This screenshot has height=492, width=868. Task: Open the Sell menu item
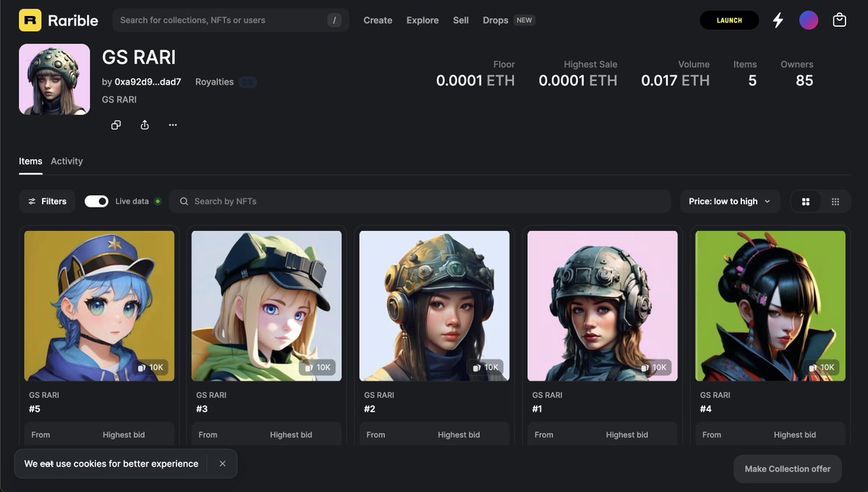point(461,20)
